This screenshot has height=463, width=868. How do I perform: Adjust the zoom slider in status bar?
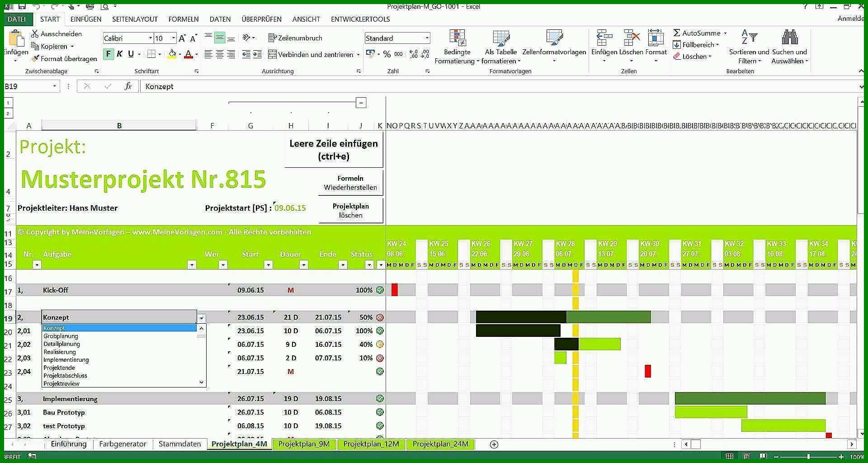808,457
